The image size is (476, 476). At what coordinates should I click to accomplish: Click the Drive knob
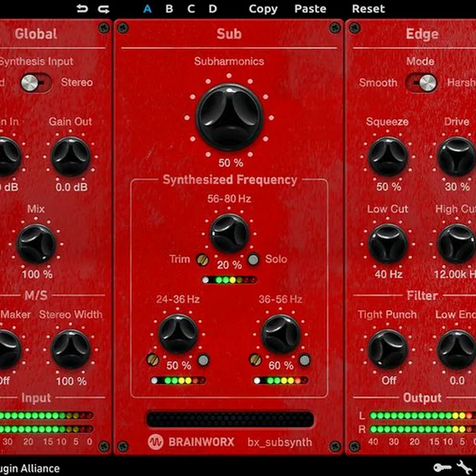tap(457, 156)
